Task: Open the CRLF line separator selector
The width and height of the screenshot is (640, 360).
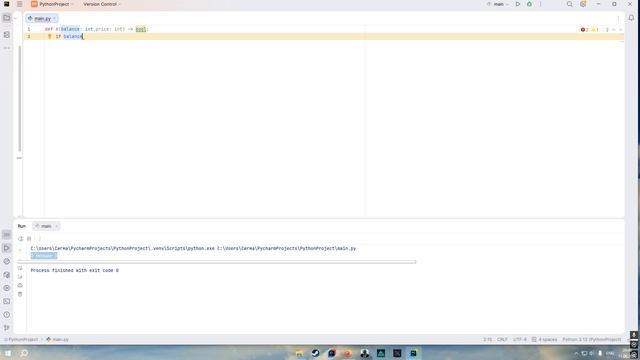Action: tap(502, 340)
